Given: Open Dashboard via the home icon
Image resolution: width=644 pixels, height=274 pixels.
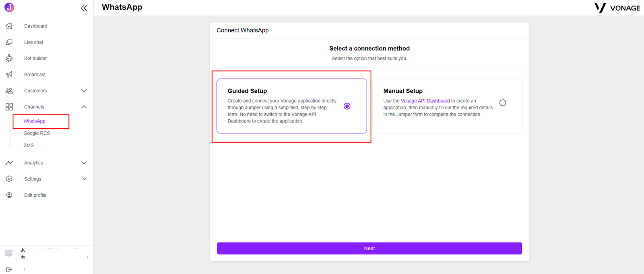Looking at the screenshot, I should click(x=9, y=26).
